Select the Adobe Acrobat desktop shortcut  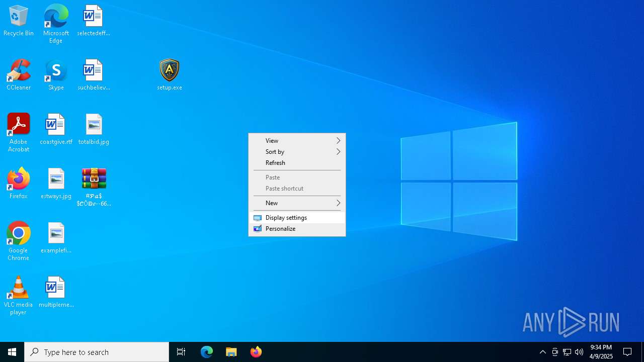point(19,133)
